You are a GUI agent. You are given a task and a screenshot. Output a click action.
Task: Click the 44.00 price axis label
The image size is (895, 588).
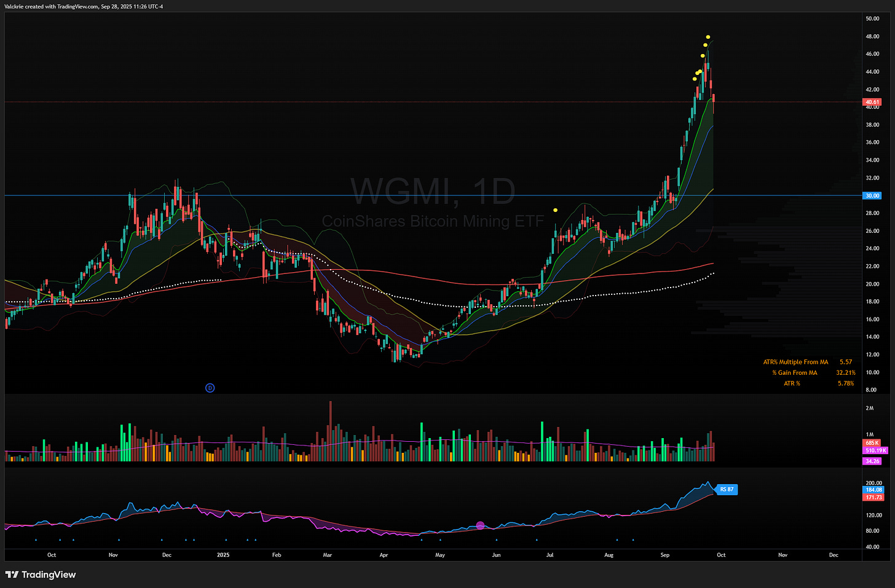(x=872, y=72)
